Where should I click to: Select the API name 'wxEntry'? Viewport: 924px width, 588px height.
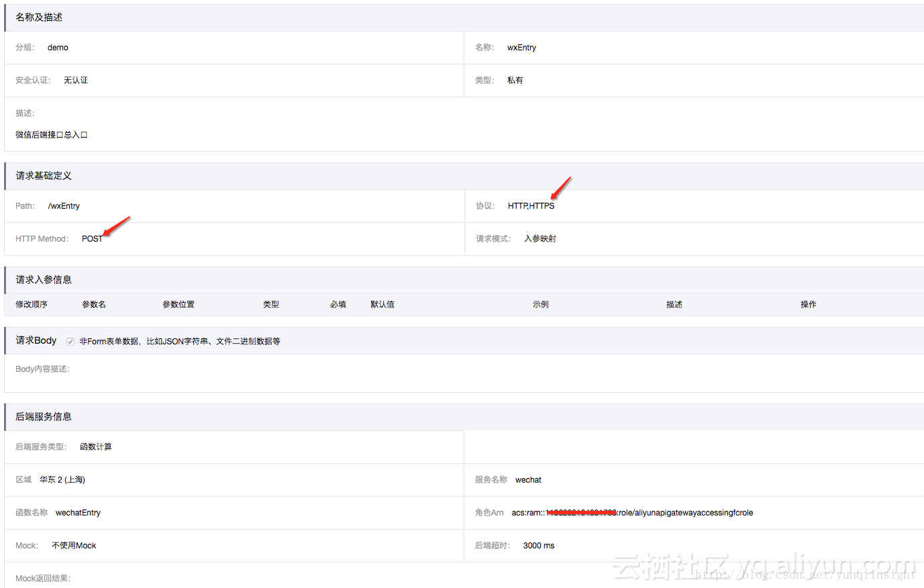tap(521, 48)
